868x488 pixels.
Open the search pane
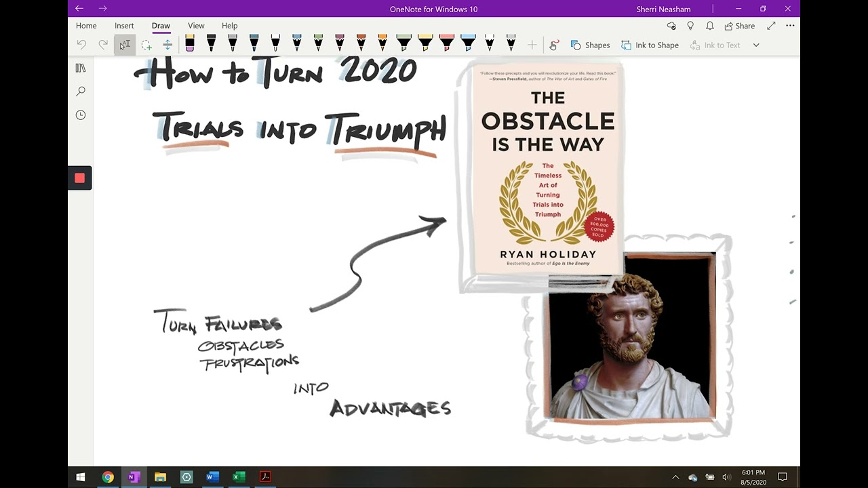tap(81, 91)
